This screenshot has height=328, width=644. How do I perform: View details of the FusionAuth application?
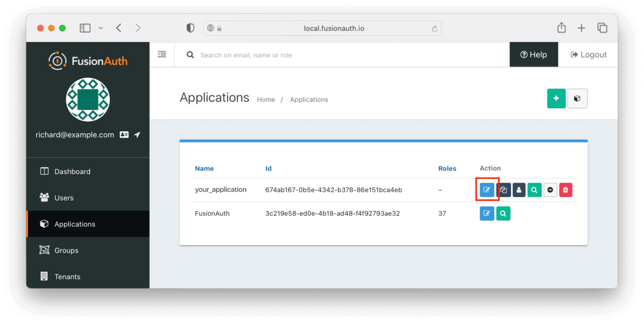pyautogui.click(x=503, y=213)
